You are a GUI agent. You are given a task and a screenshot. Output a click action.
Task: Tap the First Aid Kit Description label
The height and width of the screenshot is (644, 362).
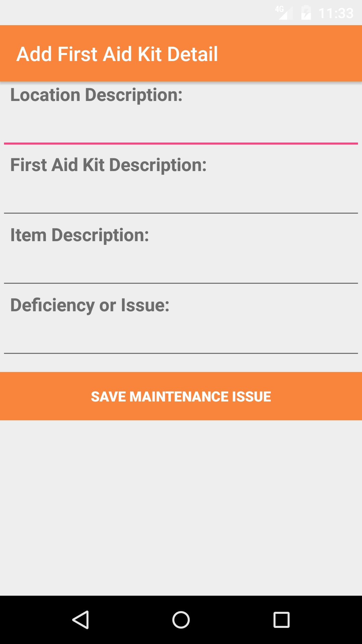108,165
